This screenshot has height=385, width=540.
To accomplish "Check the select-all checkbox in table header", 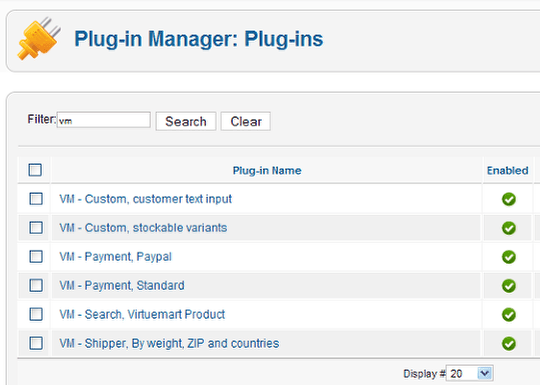I will pos(35,170).
